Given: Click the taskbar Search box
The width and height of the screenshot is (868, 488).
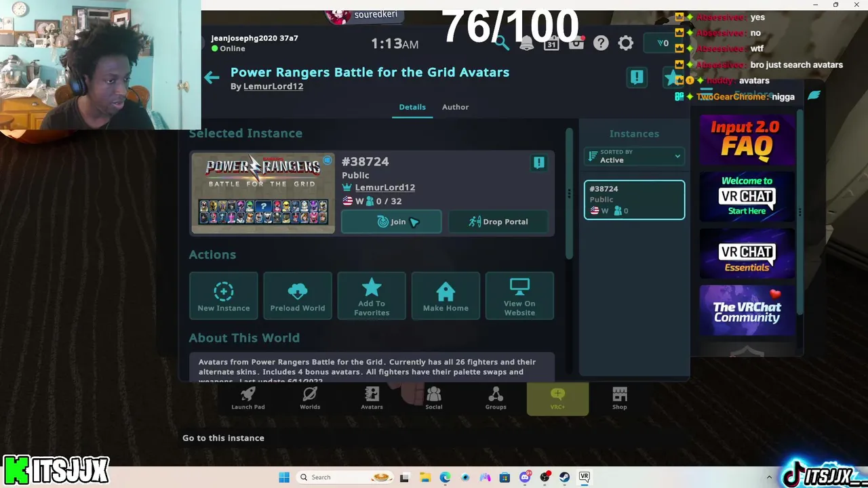Looking at the screenshot, I should pos(344,477).
